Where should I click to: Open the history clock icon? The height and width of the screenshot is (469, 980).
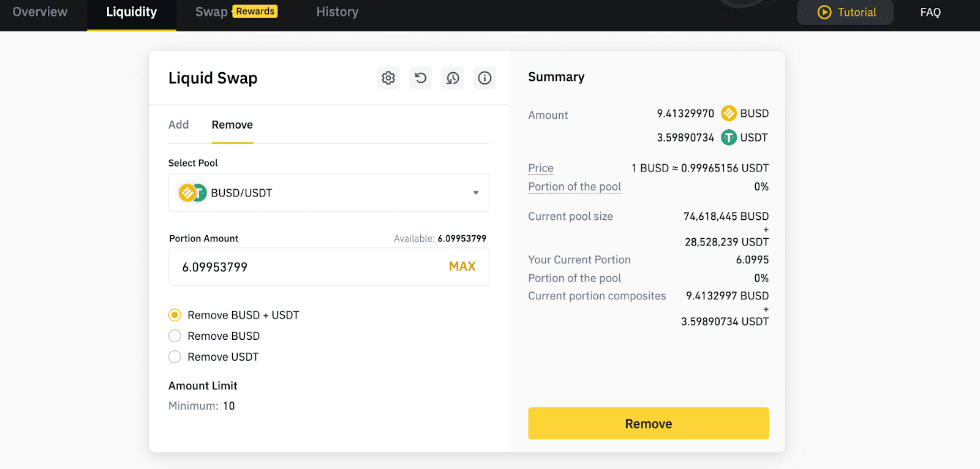click(x=453, y=78)
